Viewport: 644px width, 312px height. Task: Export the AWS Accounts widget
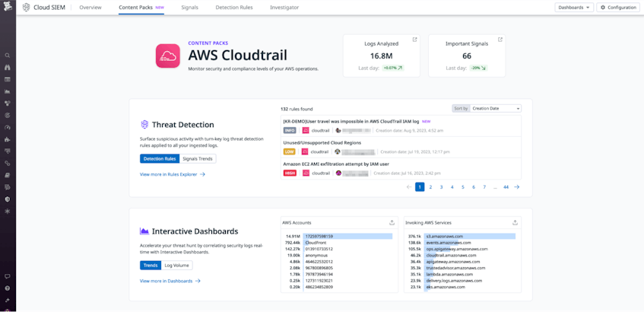pos(392,222)
